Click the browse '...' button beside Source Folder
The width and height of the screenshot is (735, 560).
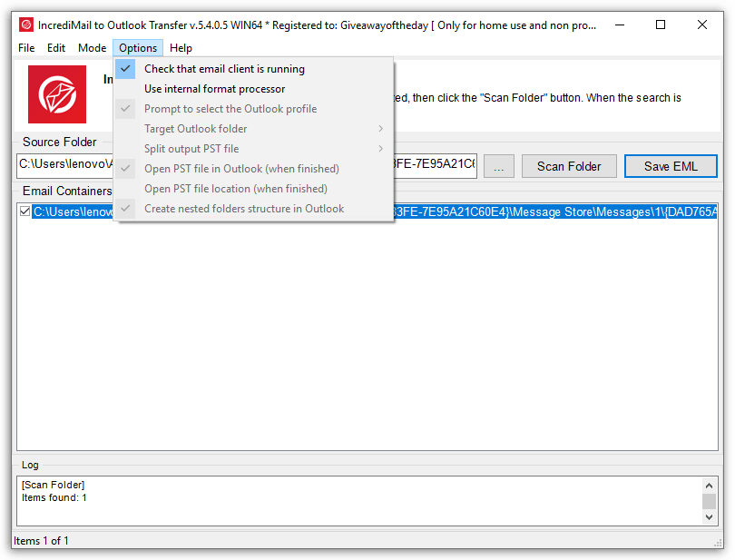[x=497, y=165]
